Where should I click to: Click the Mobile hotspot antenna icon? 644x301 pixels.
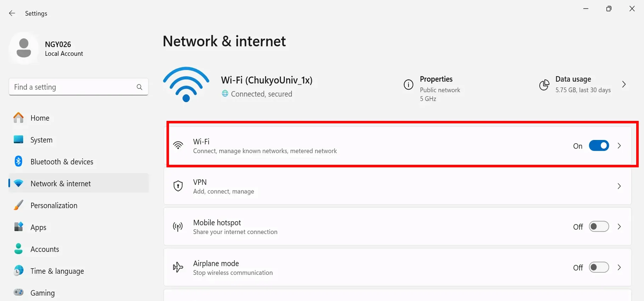178,227
